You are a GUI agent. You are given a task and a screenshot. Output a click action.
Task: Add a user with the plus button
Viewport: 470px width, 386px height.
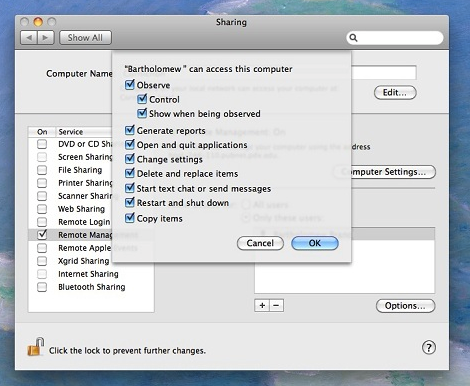pos(262,305)
